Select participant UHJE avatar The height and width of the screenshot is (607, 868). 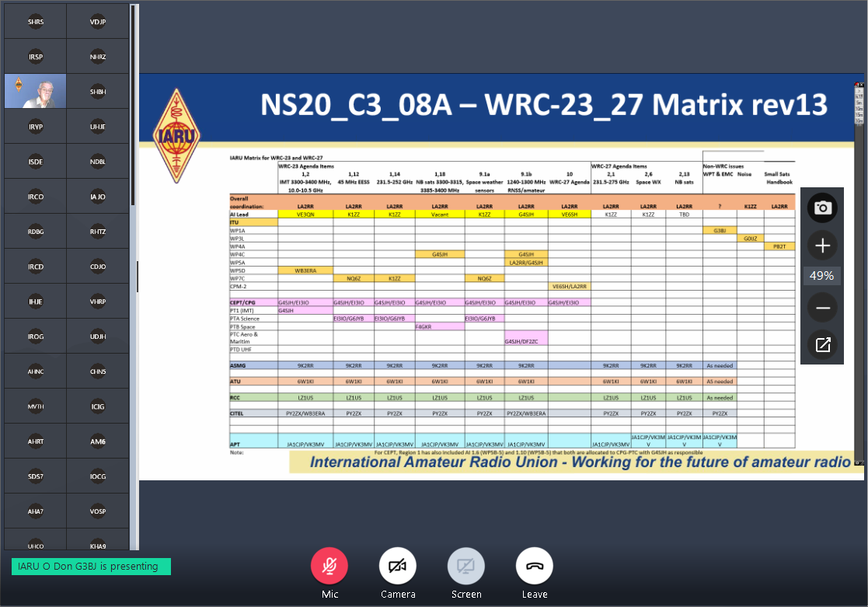98,126
